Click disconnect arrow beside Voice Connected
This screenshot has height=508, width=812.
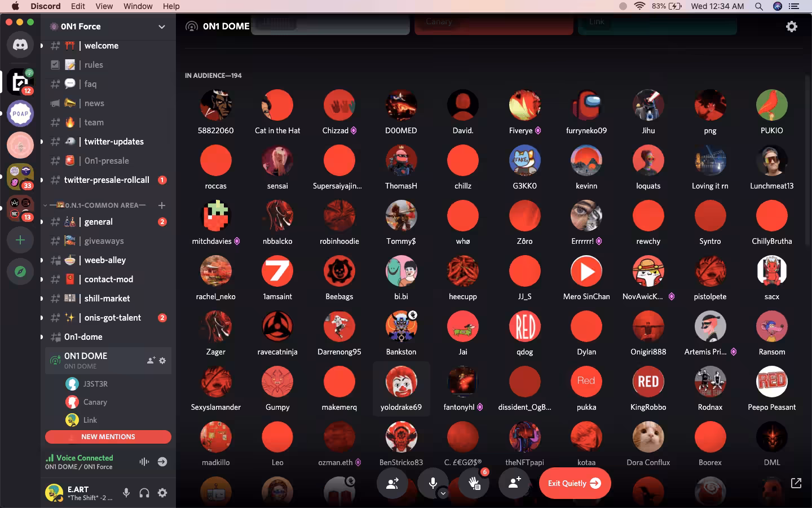162,462
